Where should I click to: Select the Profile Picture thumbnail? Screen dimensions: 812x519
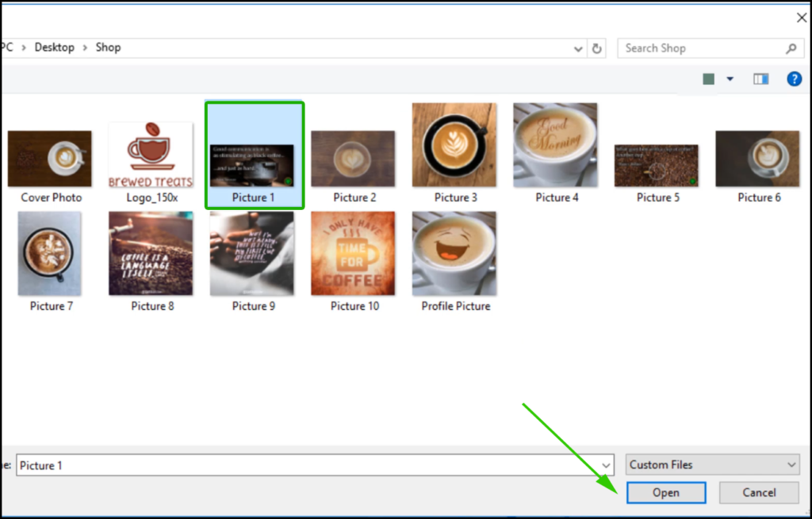point(454,253)
